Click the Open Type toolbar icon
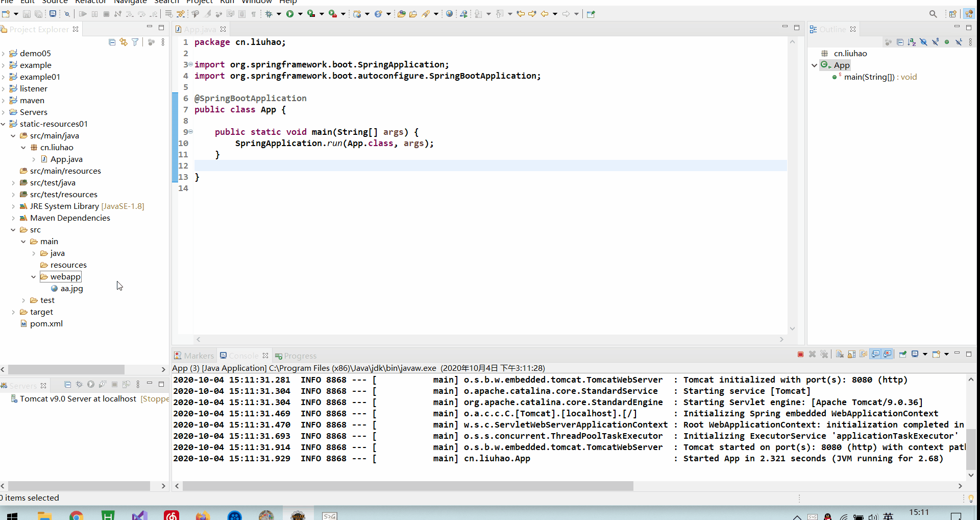Viewport: 980px width, 520px height. pyautogui.click(x=401, y=14)
